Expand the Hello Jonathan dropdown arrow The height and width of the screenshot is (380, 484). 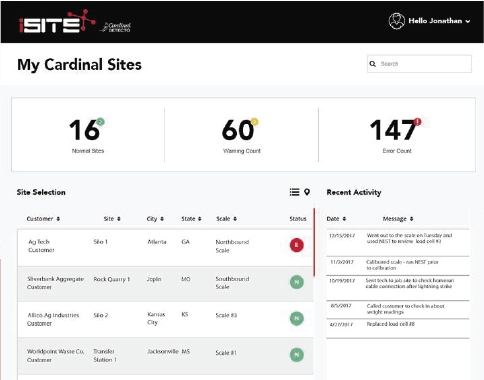coord(468,21)
